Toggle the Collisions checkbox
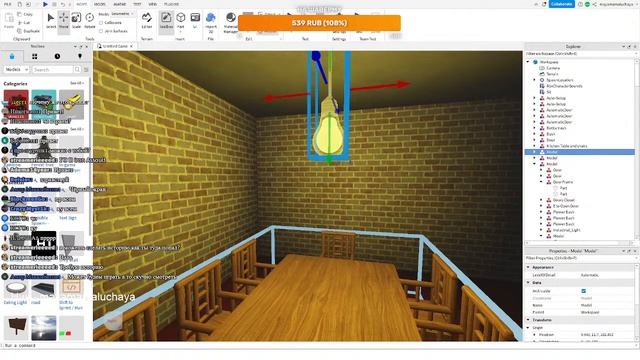640x360 pixels. 101,23
